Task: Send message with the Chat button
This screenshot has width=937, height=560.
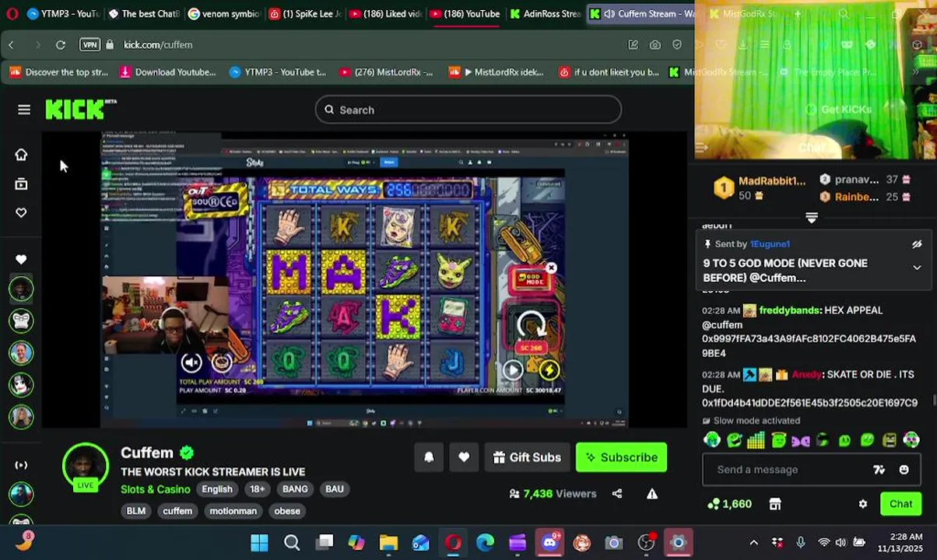Action: tap(900, 504)
